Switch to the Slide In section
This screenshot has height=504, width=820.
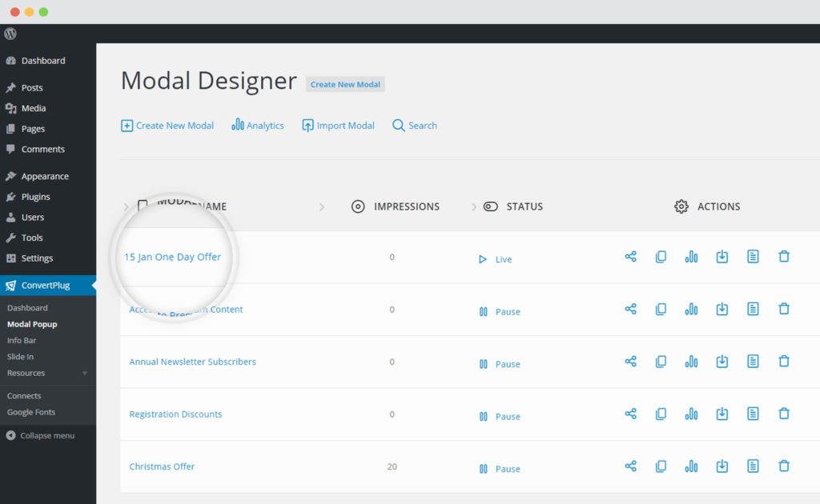[21, 356]
